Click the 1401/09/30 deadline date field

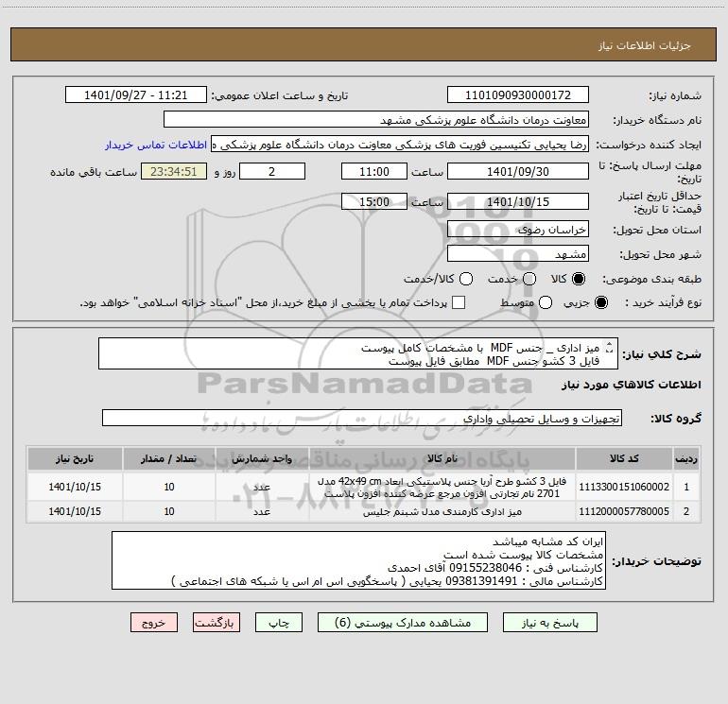tap(518, 171)
